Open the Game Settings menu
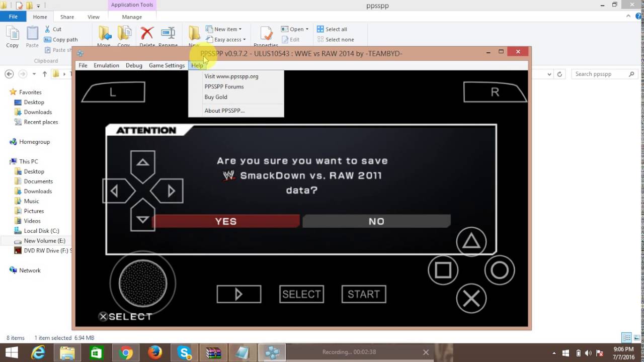The height and width of the screenshot is (362, 644). pos(167,65)
